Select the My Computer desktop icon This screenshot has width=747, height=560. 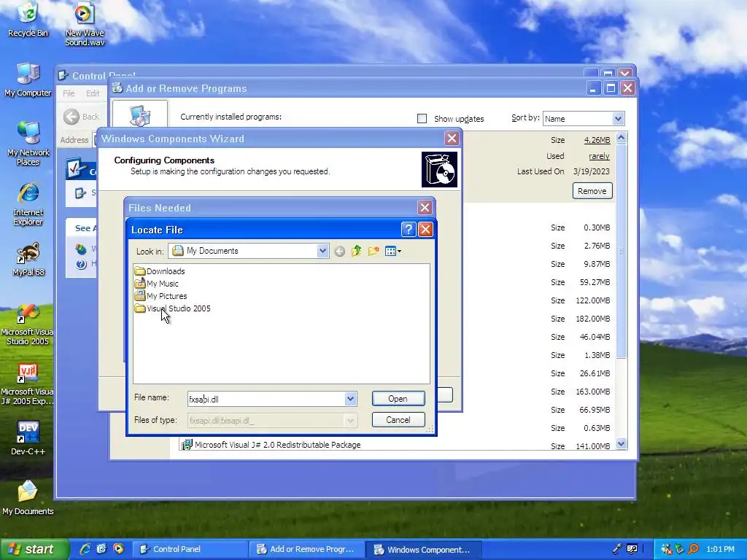28,80
